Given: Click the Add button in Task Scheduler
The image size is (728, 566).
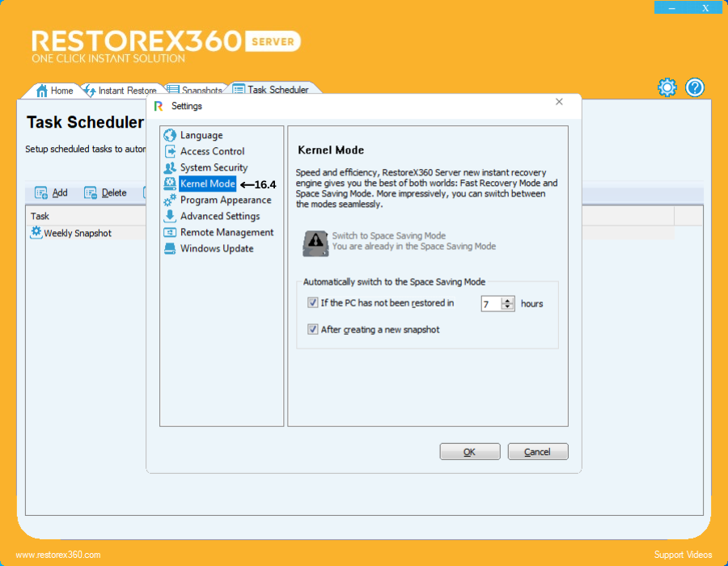Looking at the screenshot, I should pos(52,193).
